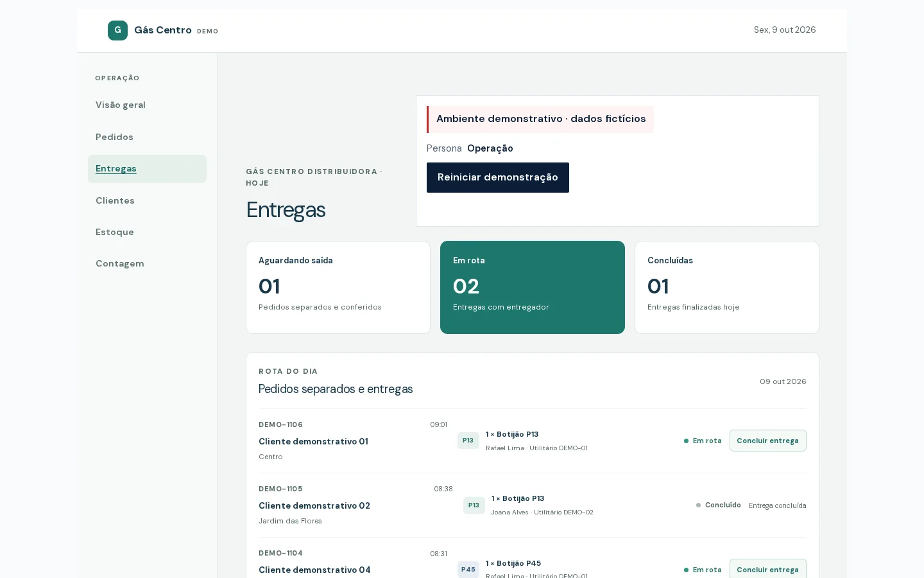The height and width of the screenshot is (578, 924).
Task: Go to Pedidos in sidebar
Action: [x=147, y=137]
